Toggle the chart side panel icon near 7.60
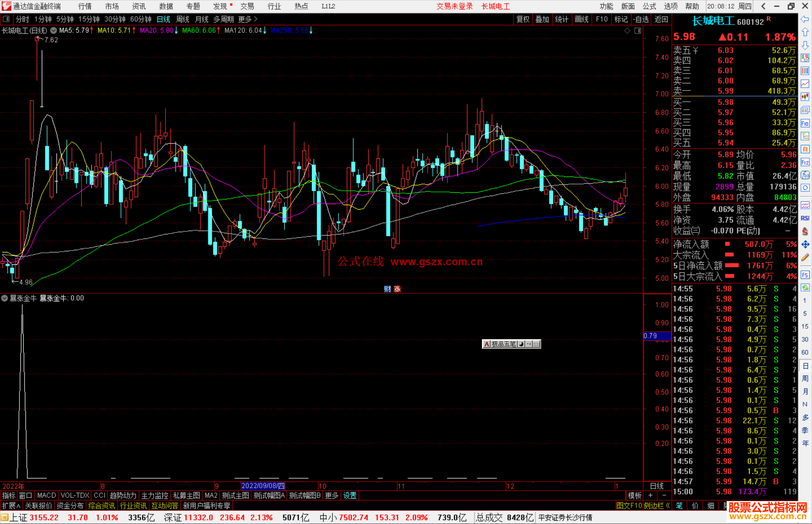Screen dimensions: 812x524 coord(638,31)
